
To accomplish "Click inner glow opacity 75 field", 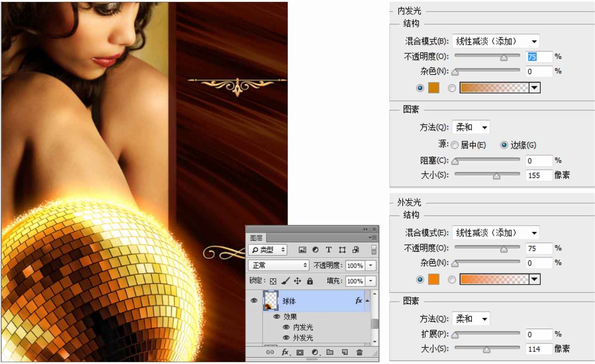I will (538, 57).
